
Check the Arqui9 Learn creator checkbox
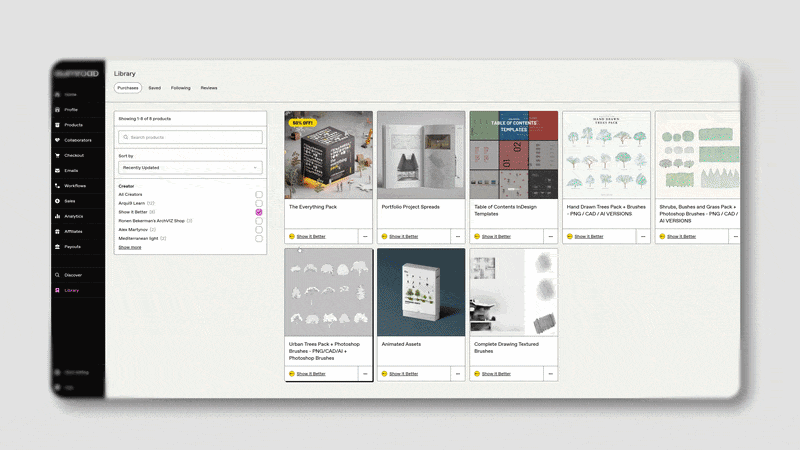(x=259, y=203)
